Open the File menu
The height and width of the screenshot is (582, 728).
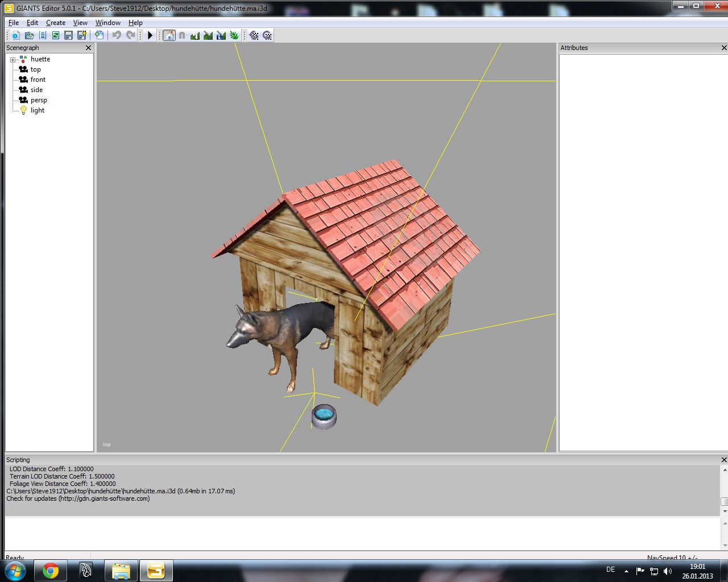pyautogui.click(x=14, y=23)
